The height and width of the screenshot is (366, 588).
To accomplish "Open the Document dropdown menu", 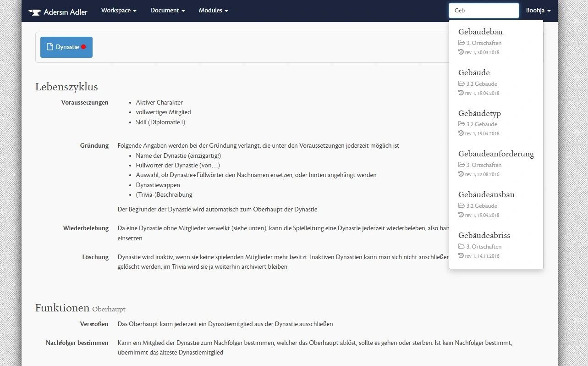I will pyautogui.click(x=168, y=11).
